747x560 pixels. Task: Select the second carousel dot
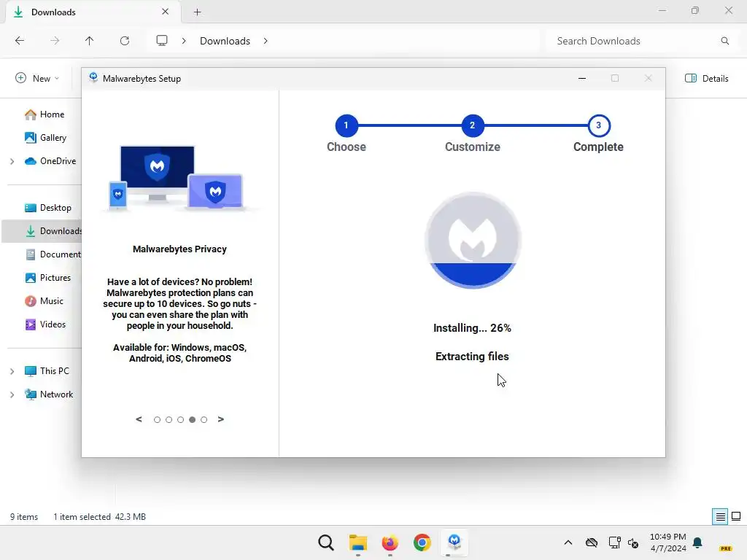click(169, 419)
